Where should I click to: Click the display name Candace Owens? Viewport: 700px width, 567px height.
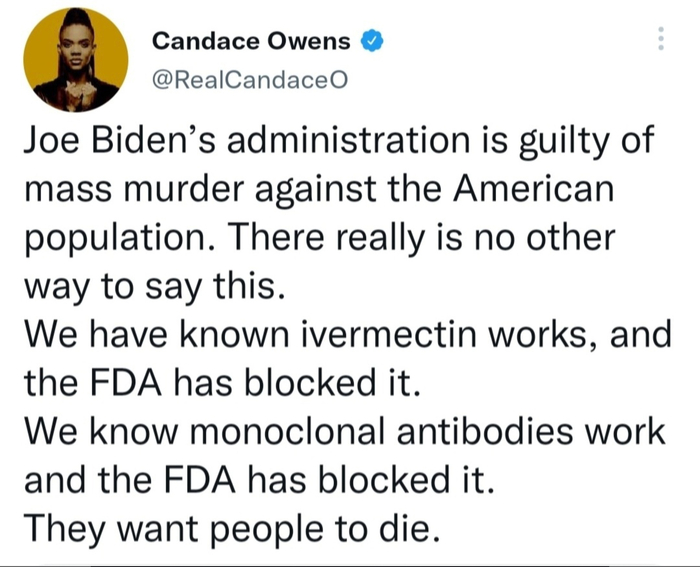pyautogui.click(x=251, y=41)
